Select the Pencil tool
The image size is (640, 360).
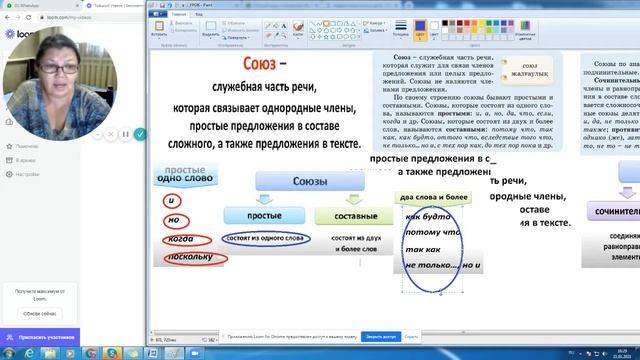(x=268, y=26)
